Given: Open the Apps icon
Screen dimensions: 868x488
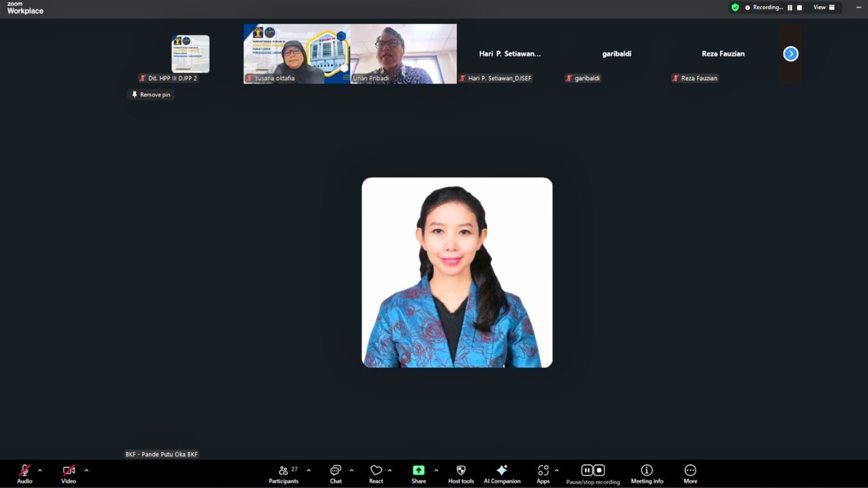Looking at the screenshot, I should pyautogui.click(x=543, y=471).
